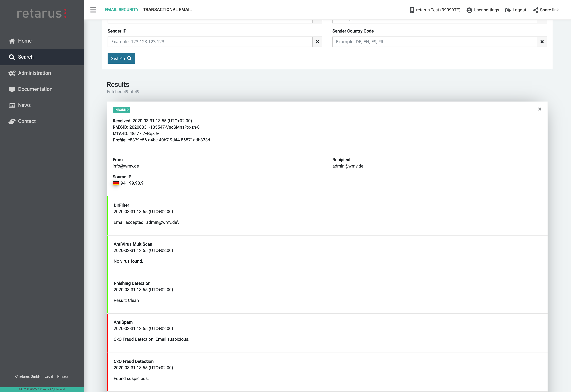Click recipient admin@wmv.de
The height and width of the screenshot is (392, 571).
(x=348, y=166)
